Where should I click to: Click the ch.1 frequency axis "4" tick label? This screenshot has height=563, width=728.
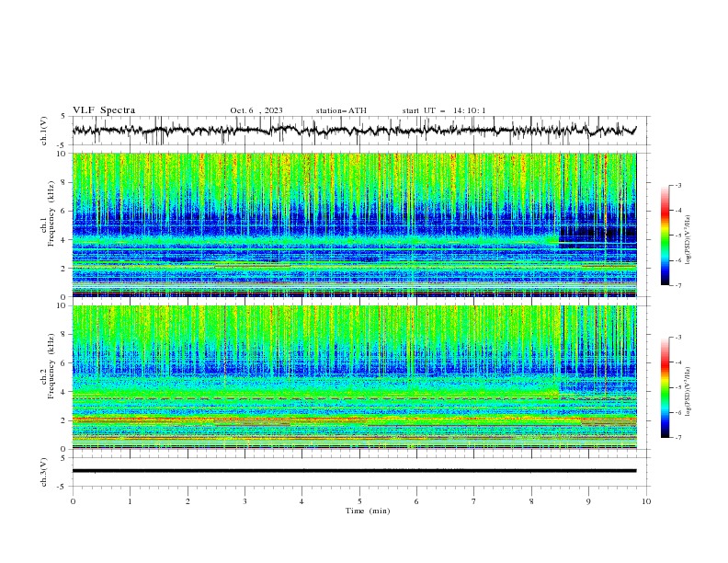64,240
